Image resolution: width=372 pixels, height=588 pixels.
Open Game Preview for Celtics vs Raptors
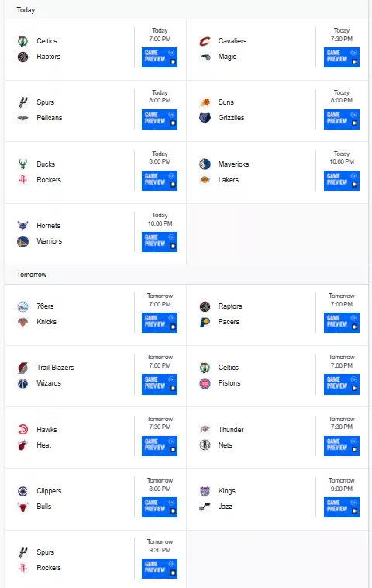pyautogui.click(x=160, y=57)
